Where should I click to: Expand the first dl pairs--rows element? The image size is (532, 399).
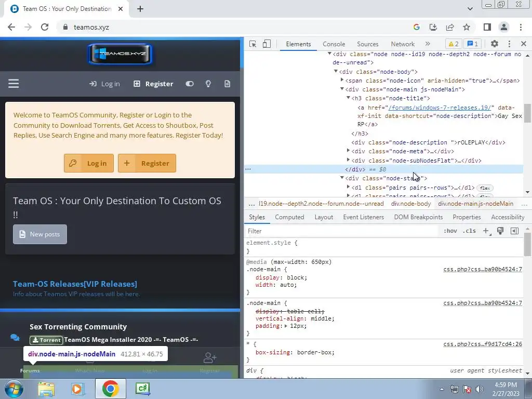click(x=348, y=187)
